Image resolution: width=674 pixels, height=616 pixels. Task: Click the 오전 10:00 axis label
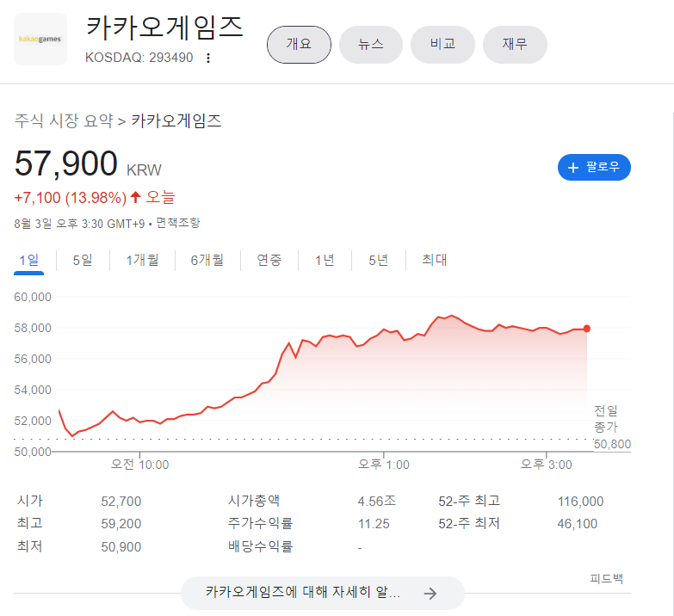point(139,465)
